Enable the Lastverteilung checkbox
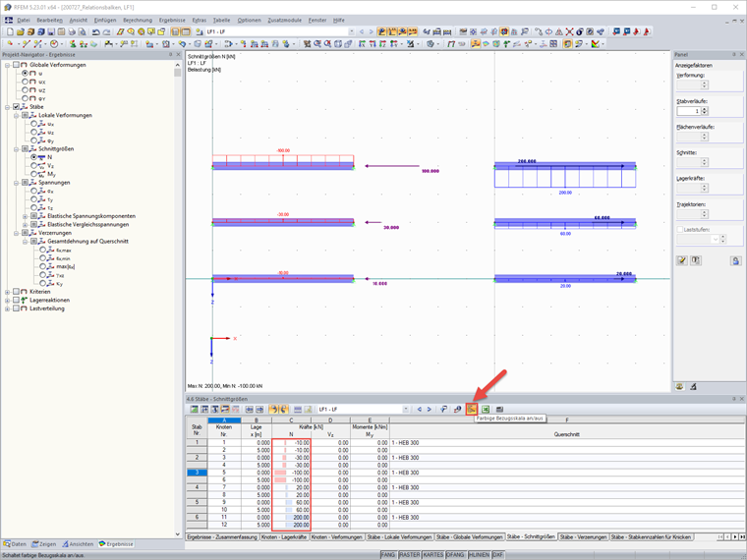 (16, 308)
